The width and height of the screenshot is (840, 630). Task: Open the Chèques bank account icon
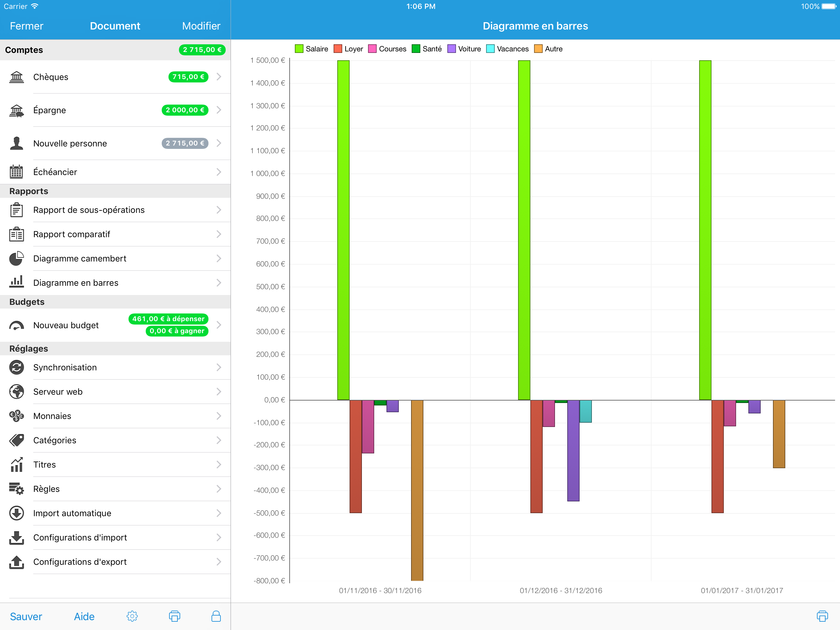pyautogui.click(x=16, y=77)
